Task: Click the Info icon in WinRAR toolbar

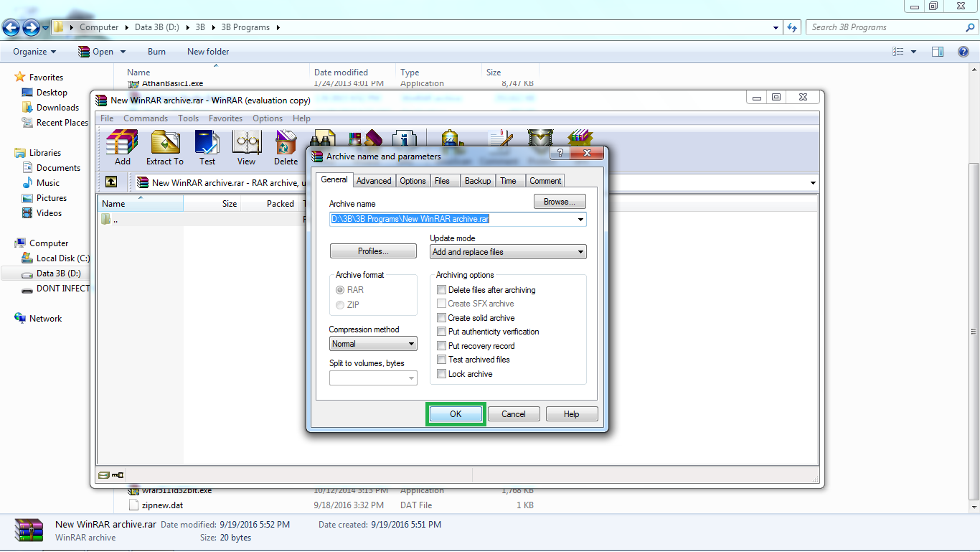Action: 405,138
